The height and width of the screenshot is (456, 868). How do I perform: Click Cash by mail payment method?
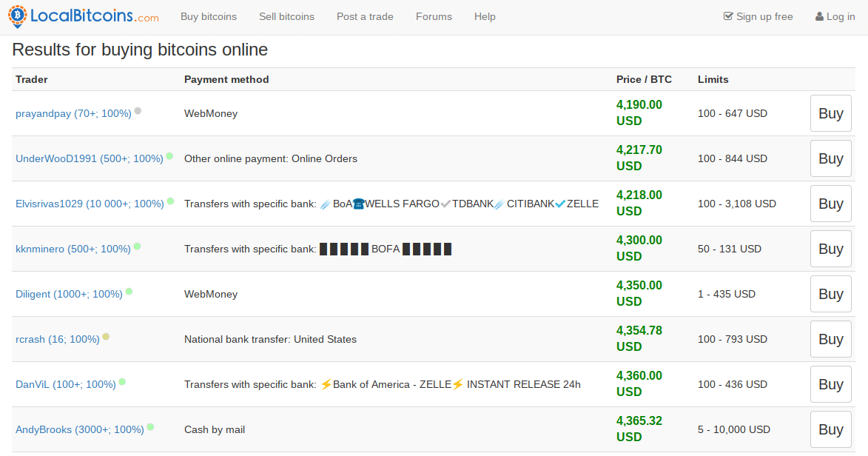click(x=215, y=430)
